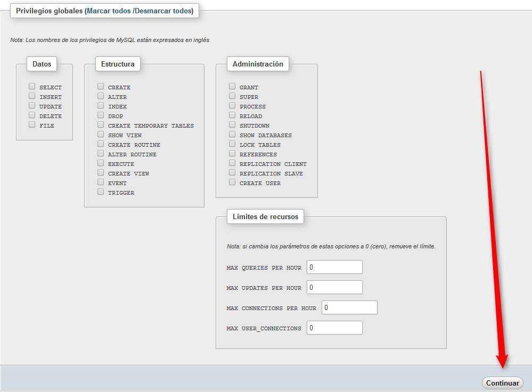Enable the GRANT administration privilege
Viewport: 532px width, 392px height.
(232, 87)
